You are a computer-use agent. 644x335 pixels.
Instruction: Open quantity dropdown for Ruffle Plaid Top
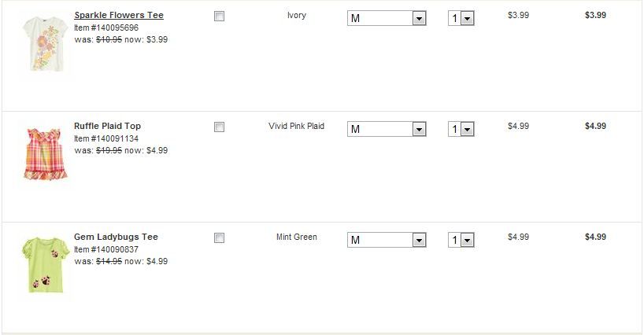(461, 129)
